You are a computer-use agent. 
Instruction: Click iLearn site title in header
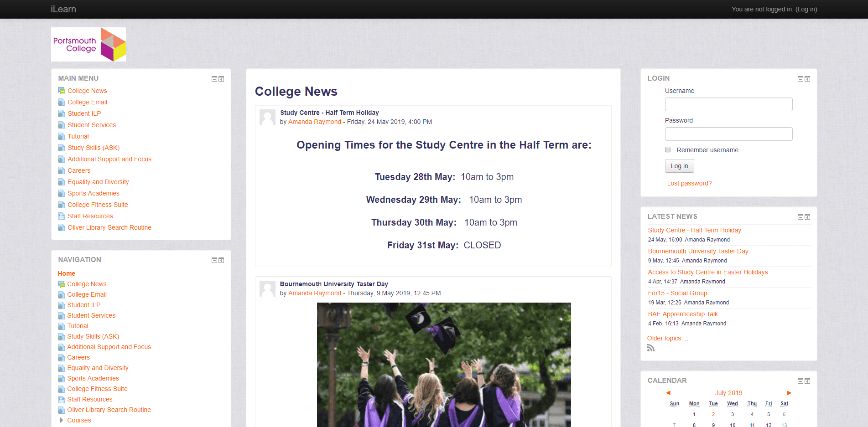click(63, 9)
